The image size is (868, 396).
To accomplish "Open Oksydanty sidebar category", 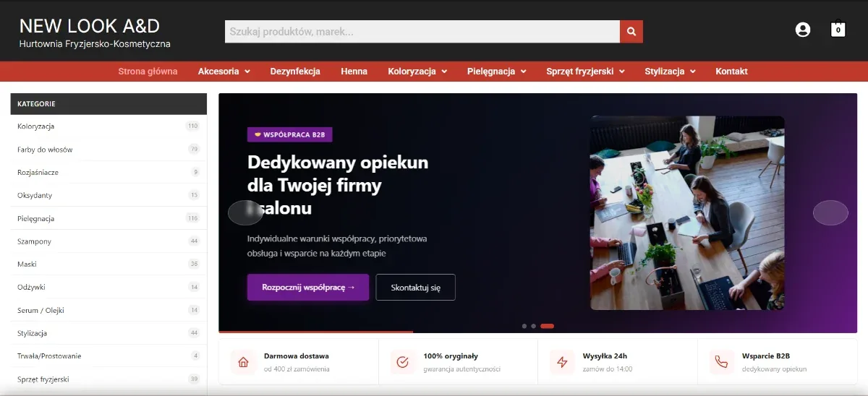I will (35, 195).
